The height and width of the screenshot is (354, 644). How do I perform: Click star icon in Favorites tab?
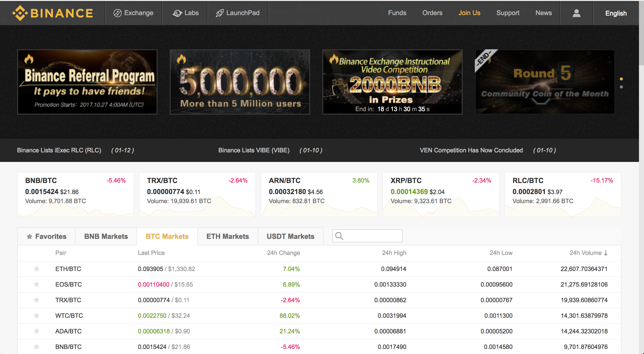[x=29, y=236]
